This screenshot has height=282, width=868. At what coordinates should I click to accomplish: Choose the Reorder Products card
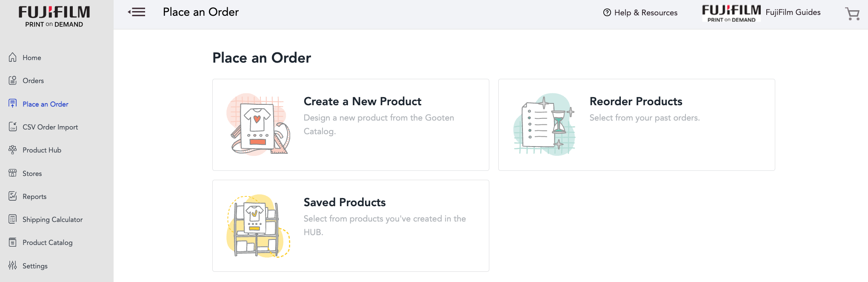[637, 125]
